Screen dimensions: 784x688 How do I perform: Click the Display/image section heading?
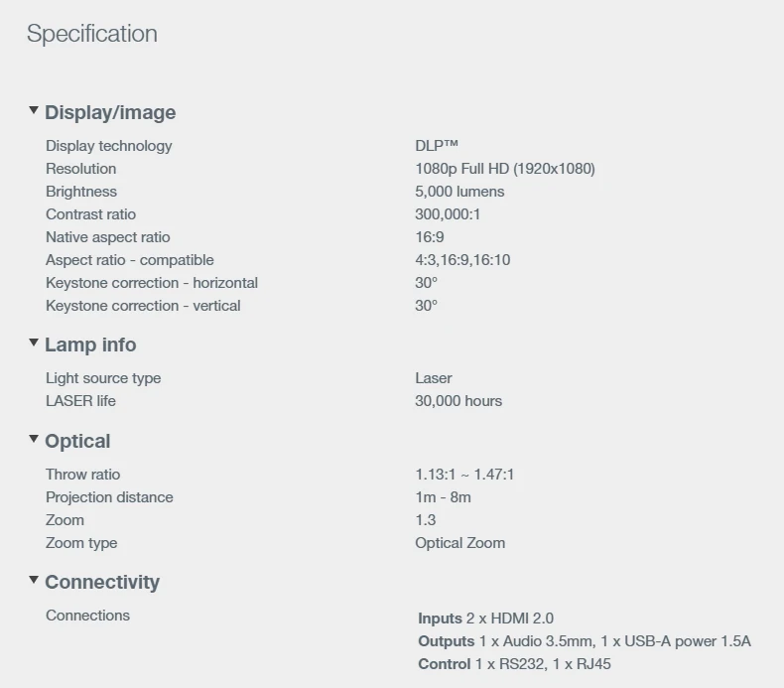(x=110, y=113)
